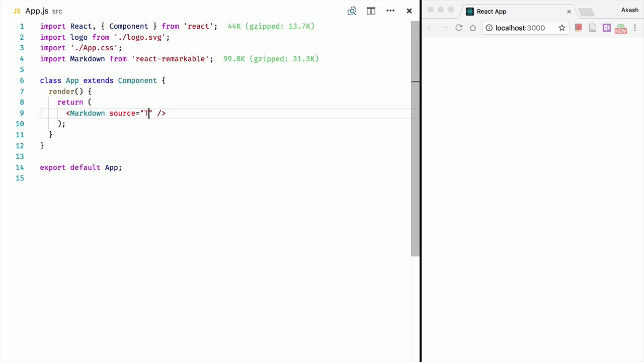Select the React App browser tab
The width and height of the screenshot is (644, 362).
coord(518,11)
